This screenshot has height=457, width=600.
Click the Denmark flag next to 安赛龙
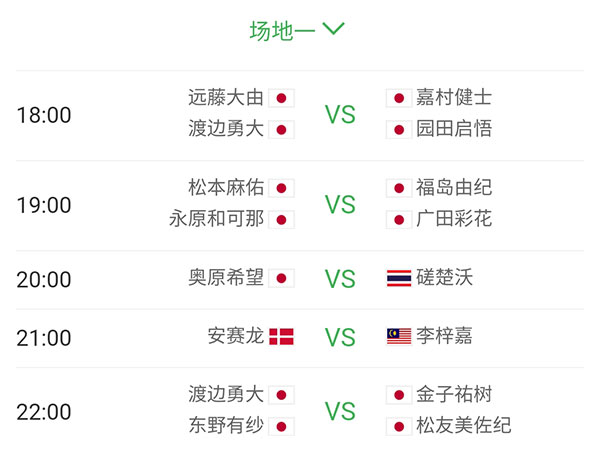[x=281, y=337]
